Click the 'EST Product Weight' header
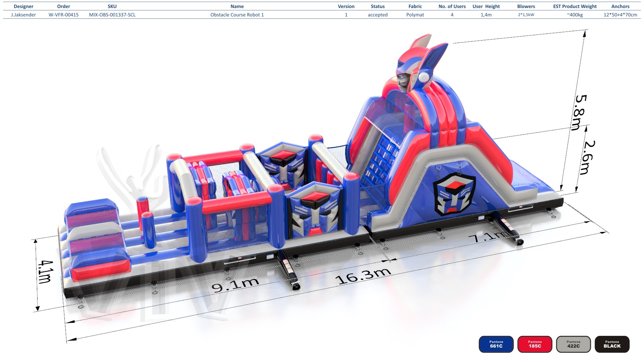Viewport: 644px width, 362px height. (x=575, y=6)
